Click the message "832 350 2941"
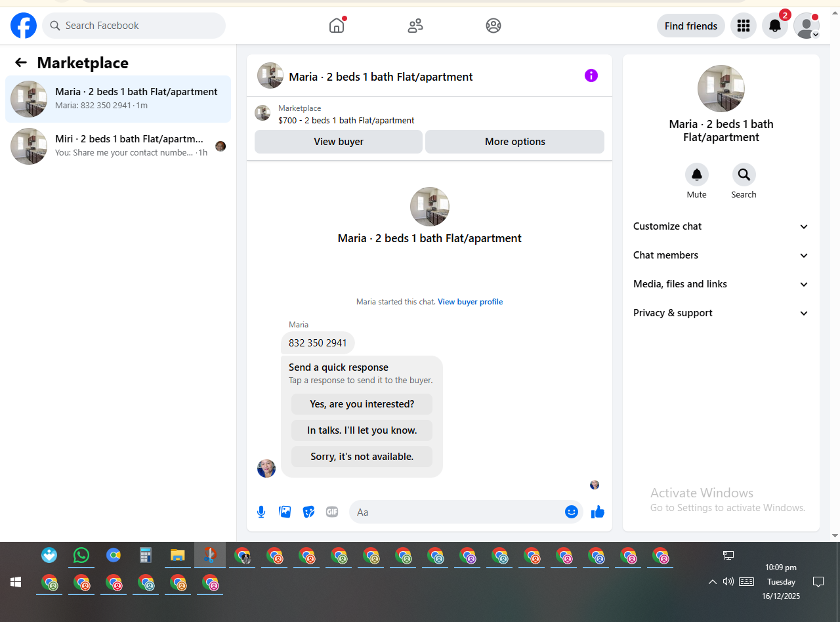Screen dimensions: 840x622 click(318, 342)
